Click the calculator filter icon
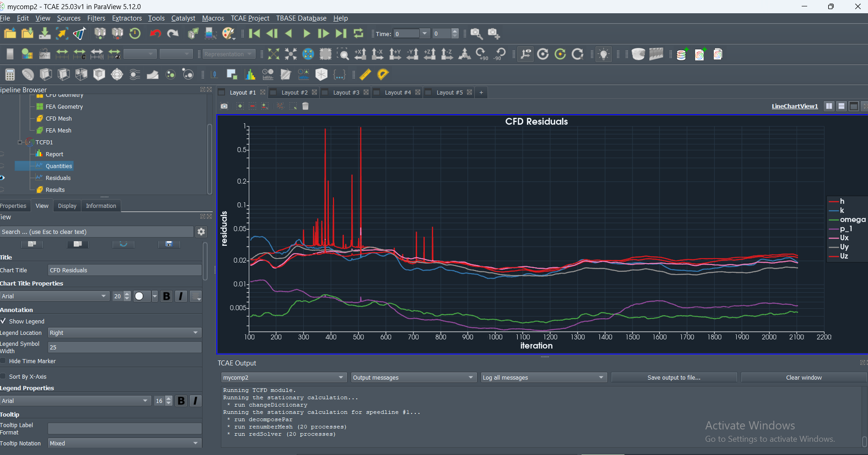This screenshot has height=455, width=868. [10, 74]
